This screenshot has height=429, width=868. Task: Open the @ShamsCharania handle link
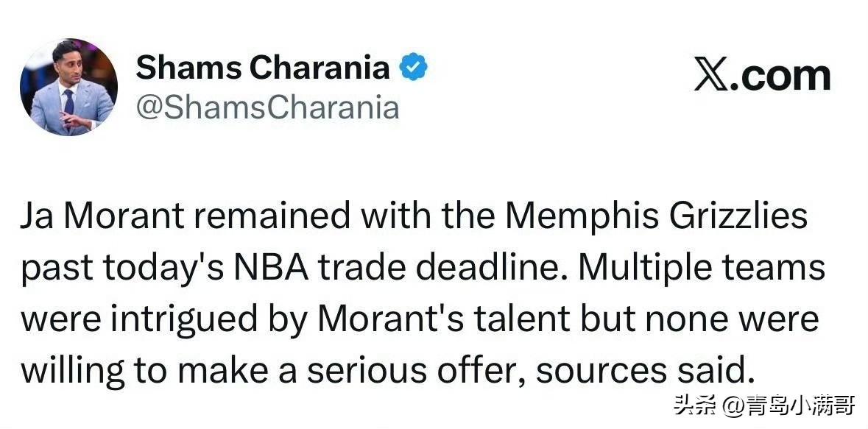coord(267,107)
